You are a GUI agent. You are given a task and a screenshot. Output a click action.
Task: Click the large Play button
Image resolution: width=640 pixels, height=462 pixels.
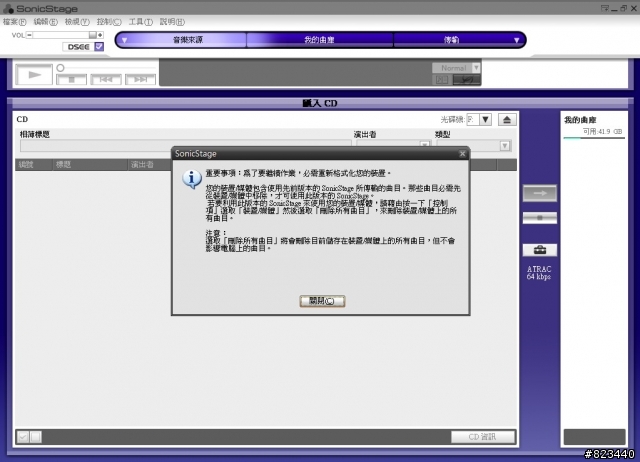tap(34, 75)
